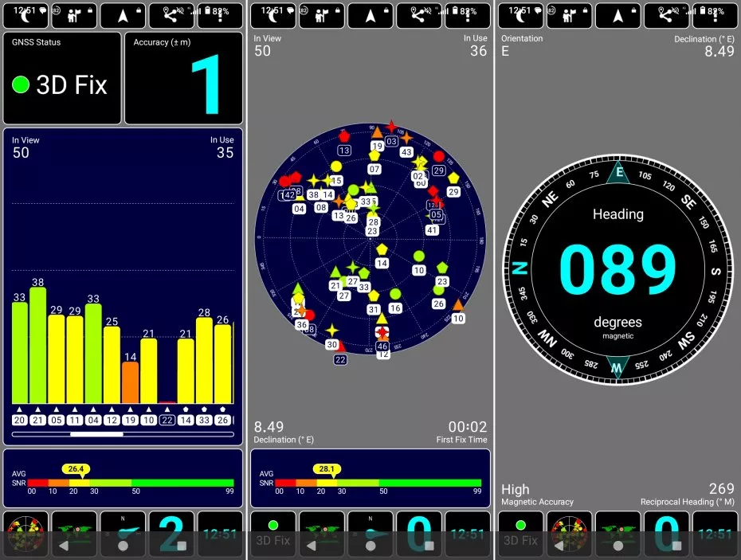Tap the green section of status screen SNR bar
The width and height of the screenshot is (741, 560).
[x=183, y=483]
